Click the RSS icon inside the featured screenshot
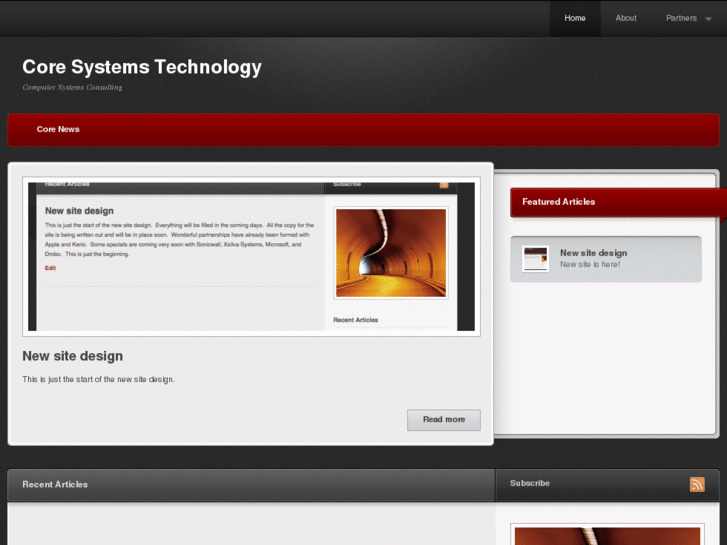The image size is (727, 545). [444, 184]
